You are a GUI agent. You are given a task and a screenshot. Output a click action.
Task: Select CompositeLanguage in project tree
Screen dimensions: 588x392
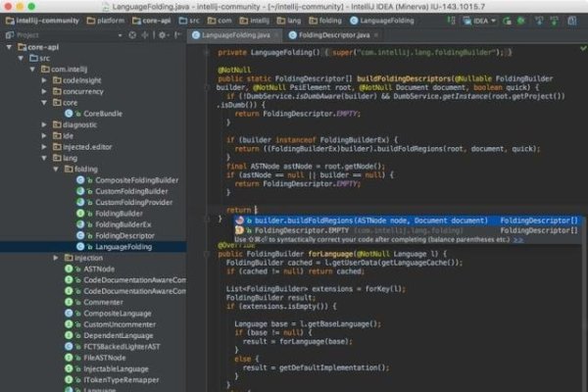(x=118, y=314)
